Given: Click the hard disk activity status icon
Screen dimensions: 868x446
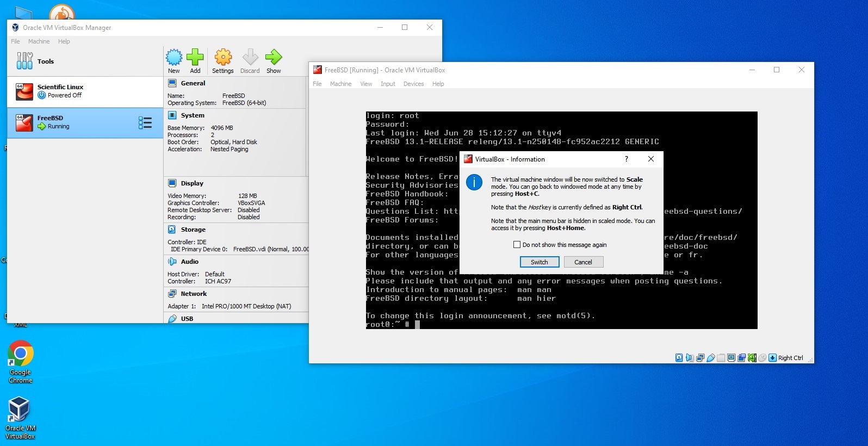Looking at the screenshot, I should coord(679,358).
